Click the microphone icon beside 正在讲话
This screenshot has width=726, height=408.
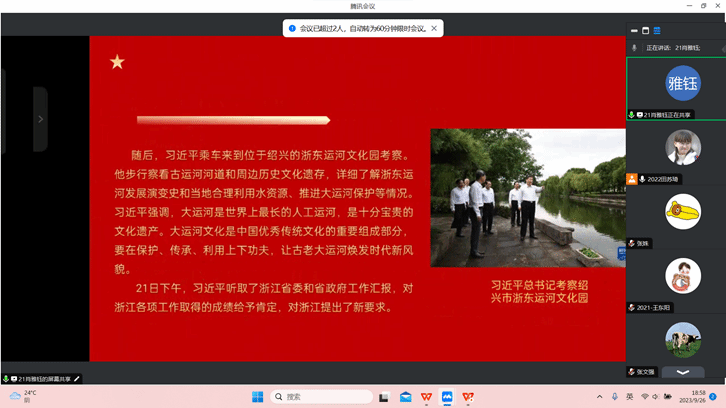[634, 47]
